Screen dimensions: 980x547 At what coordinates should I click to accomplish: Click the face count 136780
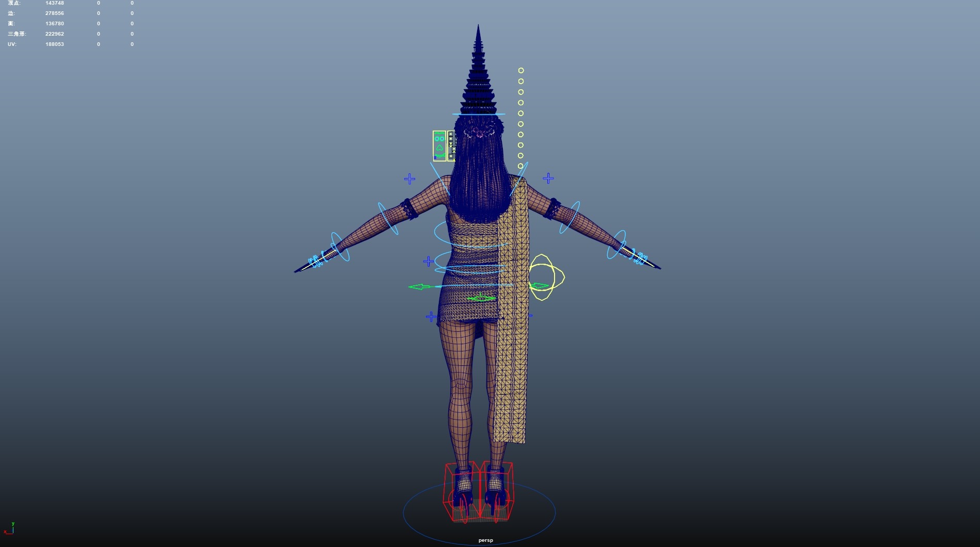[55, 24]
